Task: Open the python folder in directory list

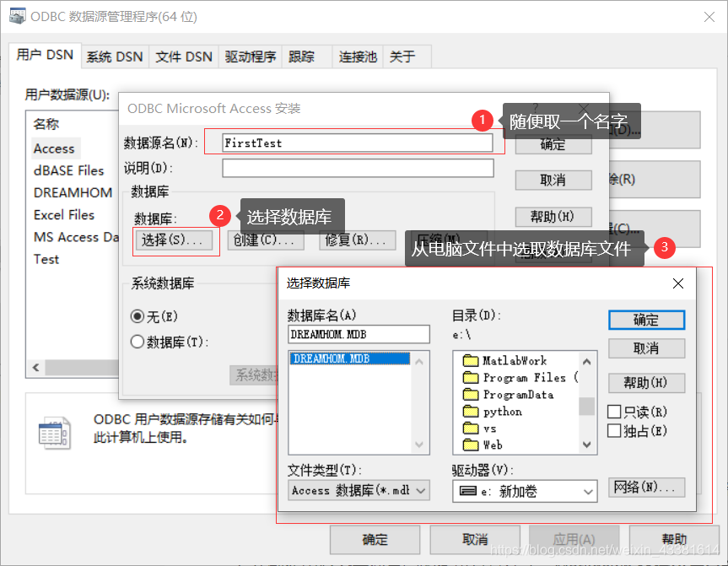Action: pyautogui.click(x=492, y=412)
